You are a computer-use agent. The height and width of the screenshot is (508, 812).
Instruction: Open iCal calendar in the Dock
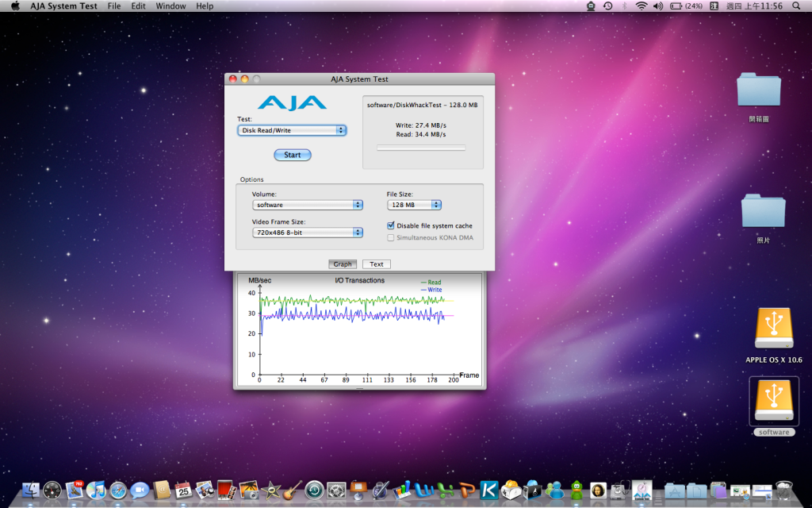point(183,489)
